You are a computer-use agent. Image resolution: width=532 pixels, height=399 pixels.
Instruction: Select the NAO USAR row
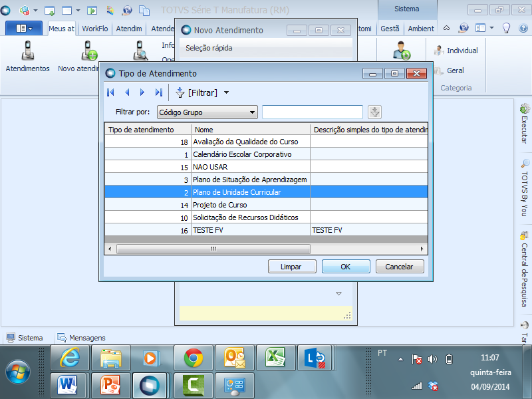pyautogui.click(x=266, y=167)
